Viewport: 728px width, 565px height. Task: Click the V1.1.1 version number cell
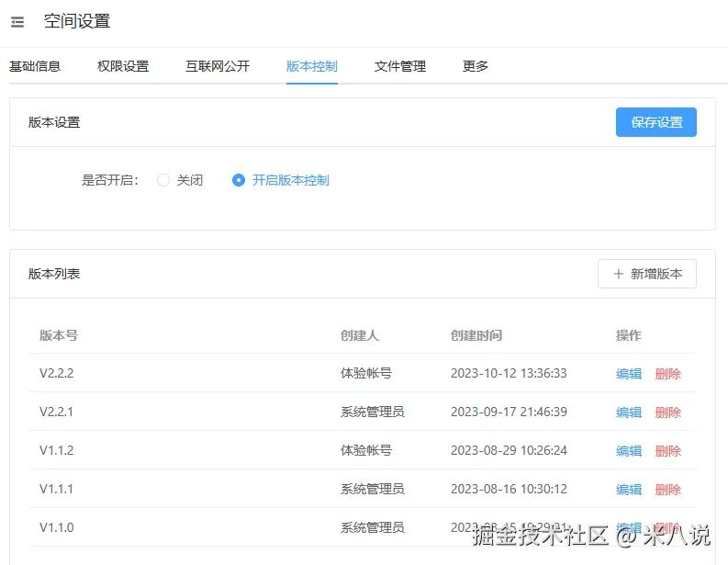pyautogui.click(x=57, y=489)
